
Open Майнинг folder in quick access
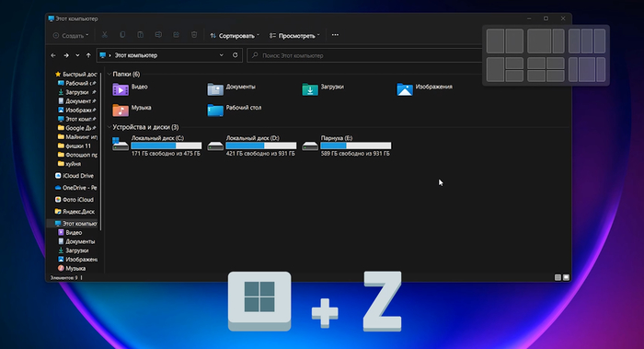(x=77, y=137)
